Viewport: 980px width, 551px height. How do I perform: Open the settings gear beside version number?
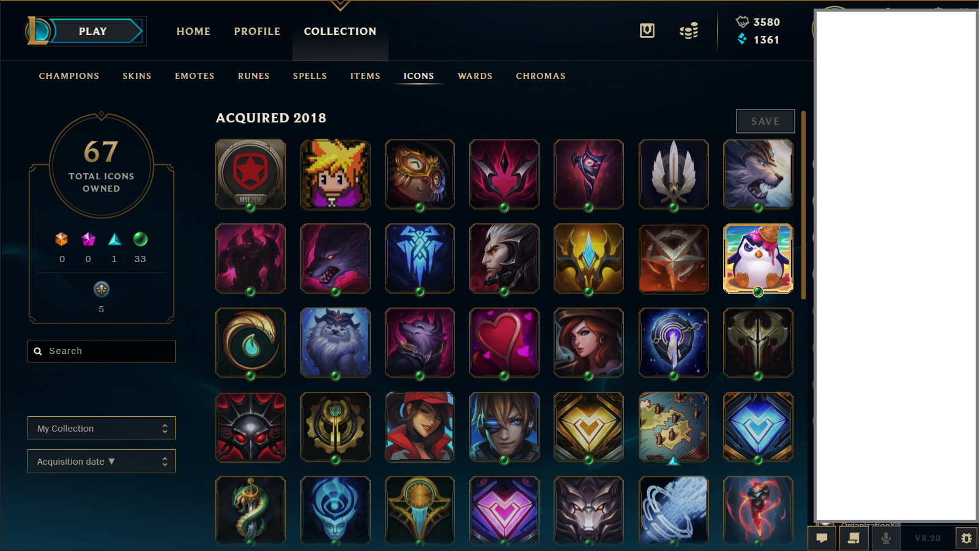coord(966,538)
